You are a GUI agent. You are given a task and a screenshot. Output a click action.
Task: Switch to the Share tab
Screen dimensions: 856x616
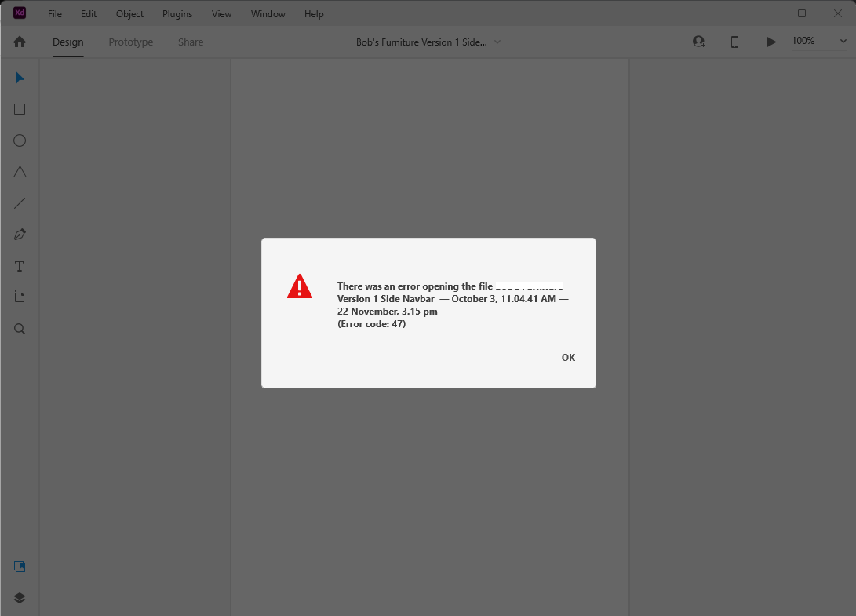[191, 42]
